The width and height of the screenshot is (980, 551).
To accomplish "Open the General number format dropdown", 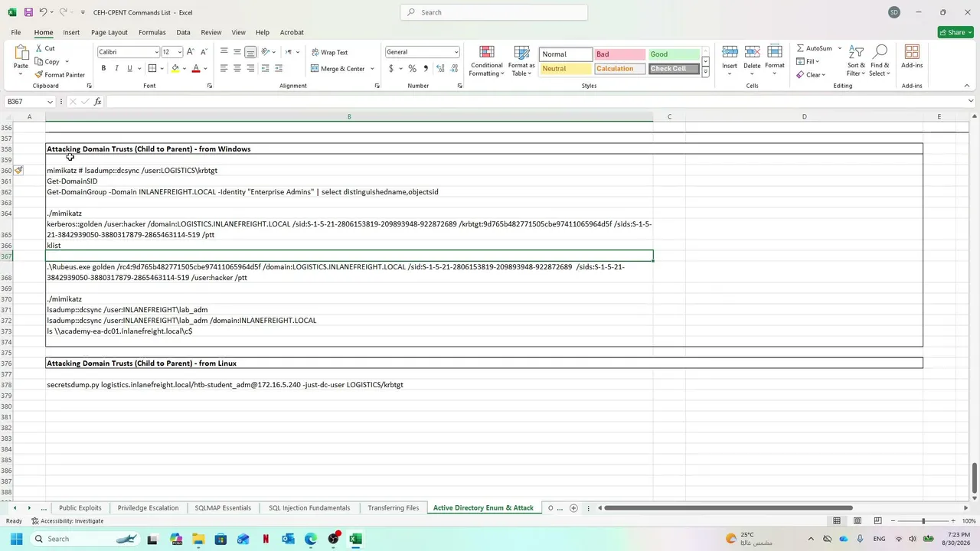I will click(x=456, y=52).
